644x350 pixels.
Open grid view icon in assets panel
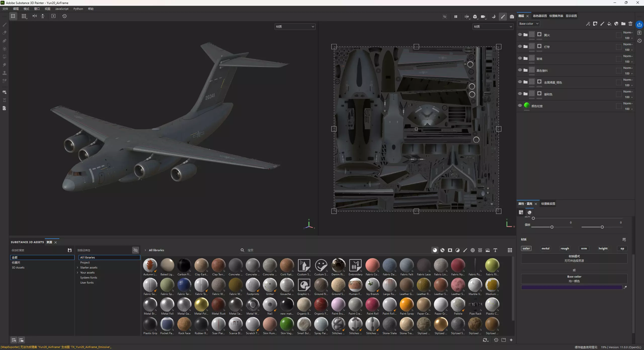[x=510, y=250]
